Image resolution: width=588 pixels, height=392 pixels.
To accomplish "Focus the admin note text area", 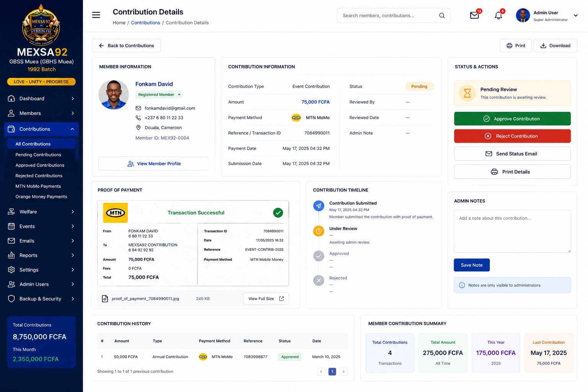I will pos(512,231).
